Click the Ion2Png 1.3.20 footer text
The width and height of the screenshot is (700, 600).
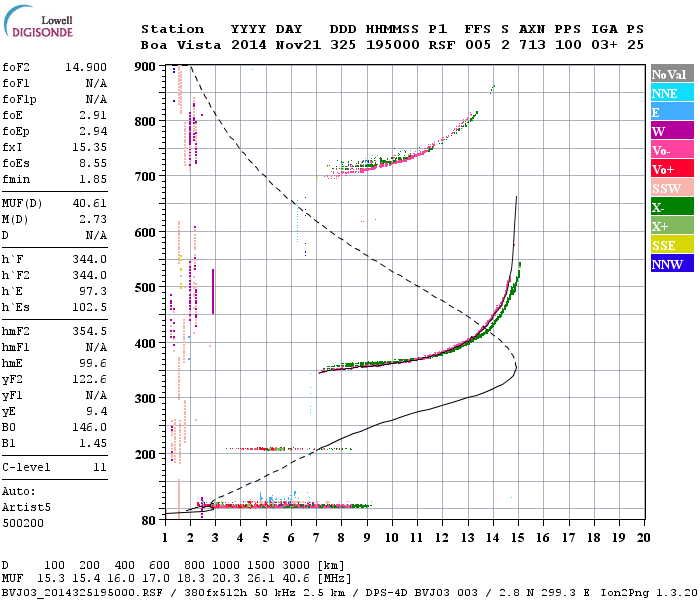click(649, 593)
